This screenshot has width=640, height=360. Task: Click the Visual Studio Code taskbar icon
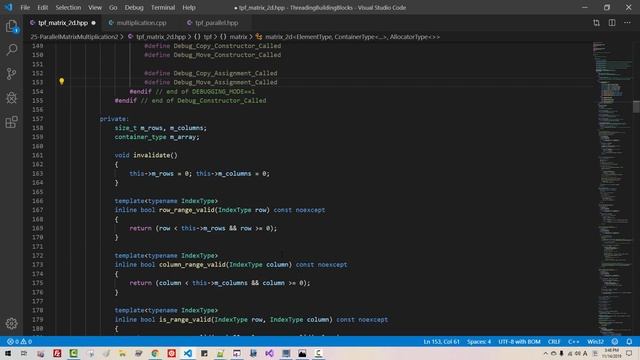(x=187, y=353)
